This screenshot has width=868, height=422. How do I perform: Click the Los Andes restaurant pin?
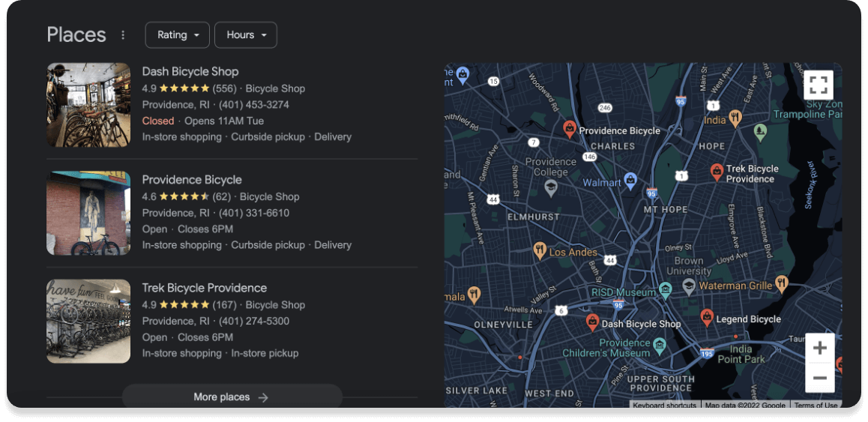point(540,251)
